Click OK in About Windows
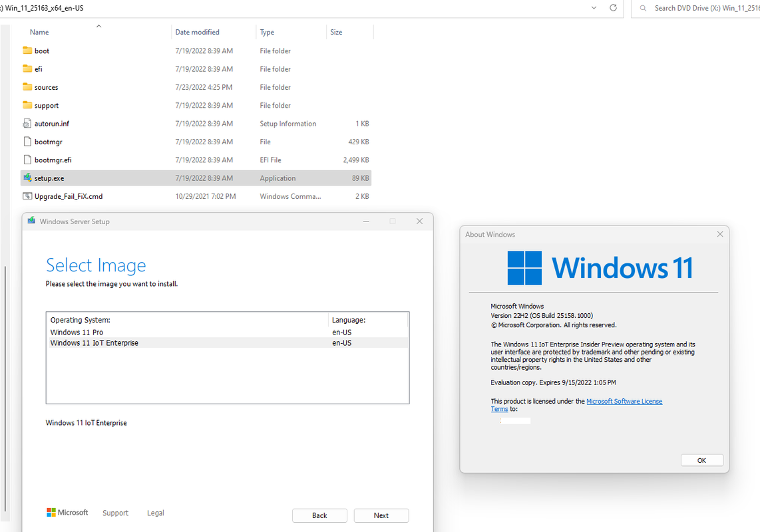The height and width of the screenshot is (532, 760). click(702, 460)
